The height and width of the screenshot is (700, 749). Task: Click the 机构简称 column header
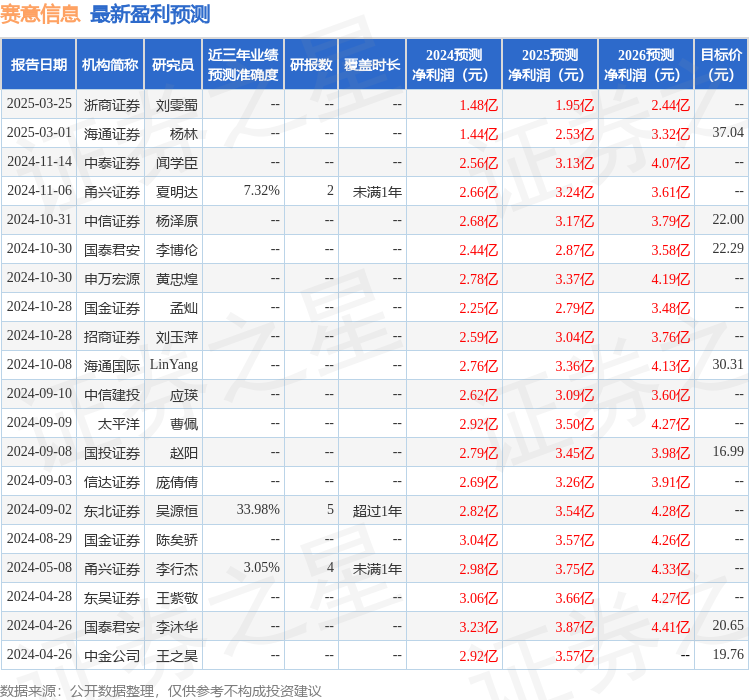(110, 65)
